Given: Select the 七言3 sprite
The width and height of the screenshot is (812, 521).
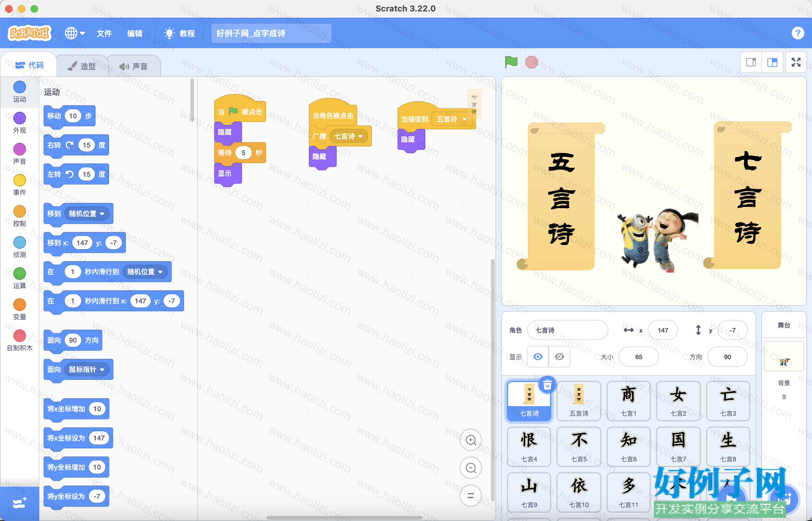Looking at the screenshot, I should (x=728, y=401).
